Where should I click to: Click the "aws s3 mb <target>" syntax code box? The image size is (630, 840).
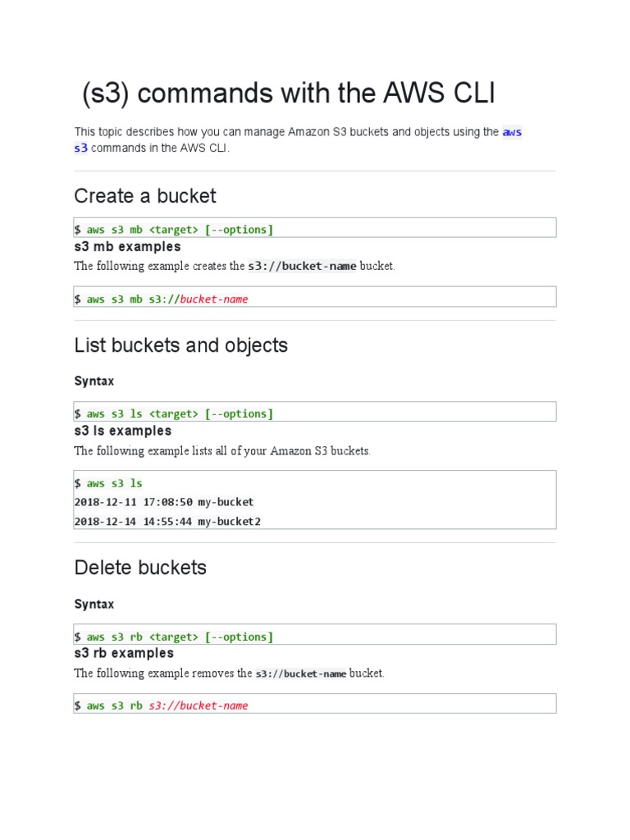point(314,230)
